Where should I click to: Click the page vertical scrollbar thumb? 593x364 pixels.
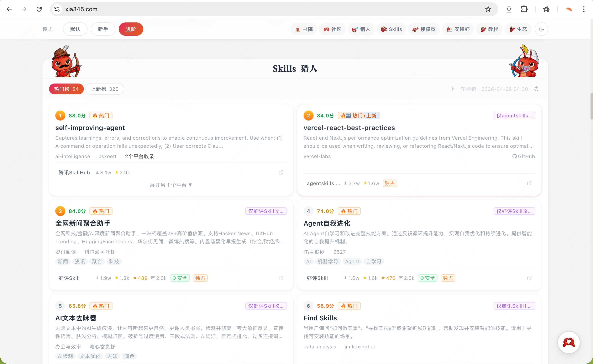(591, 106)
